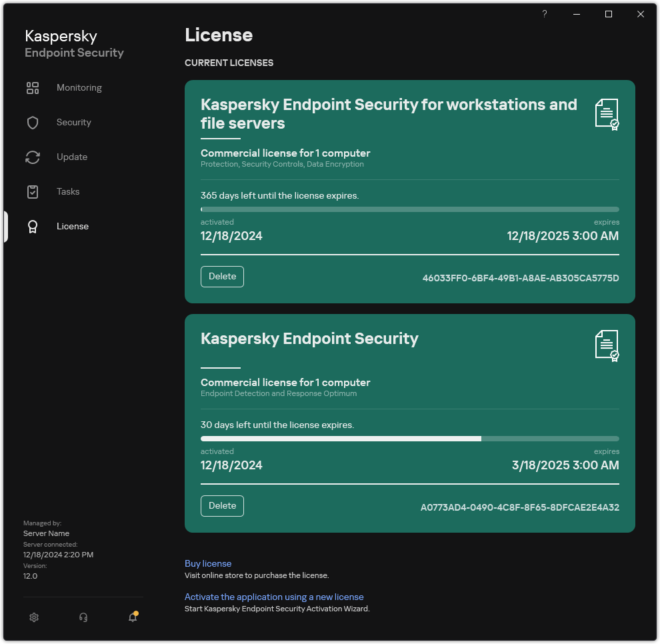Click the 30-day license progress bar
This screenshot has width=660, height=644.
409,438
